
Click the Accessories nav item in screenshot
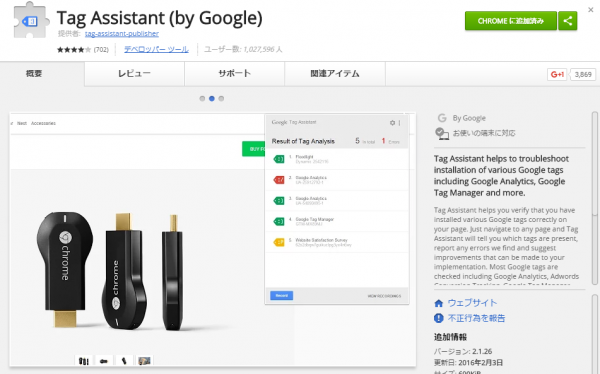click(x=43, y=123)
